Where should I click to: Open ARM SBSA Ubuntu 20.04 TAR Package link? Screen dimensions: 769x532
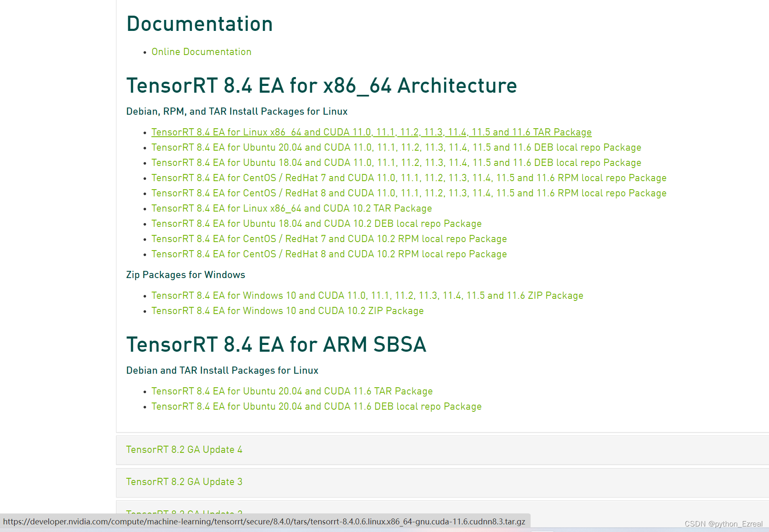point(292,391)
